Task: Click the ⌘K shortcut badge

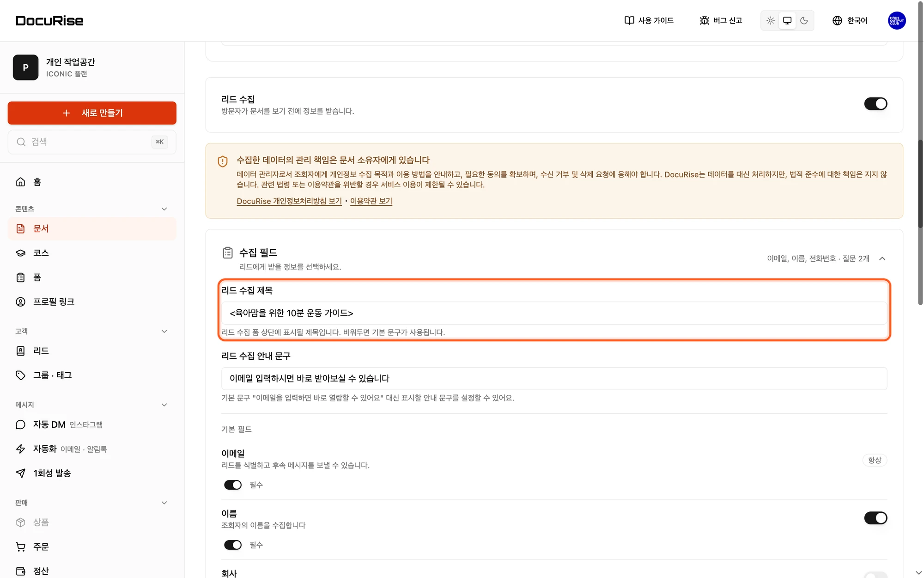Action: [160, 142]
